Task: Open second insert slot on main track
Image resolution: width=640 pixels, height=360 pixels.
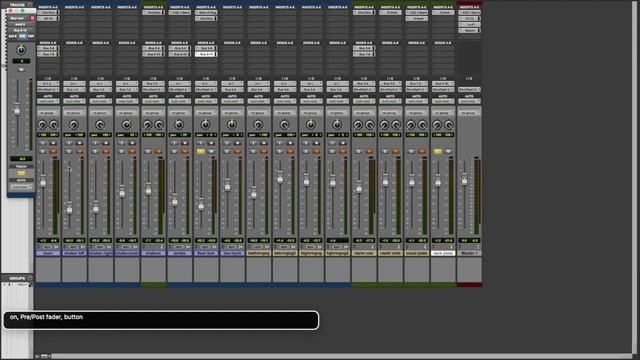Action: (x=48, y=18)
